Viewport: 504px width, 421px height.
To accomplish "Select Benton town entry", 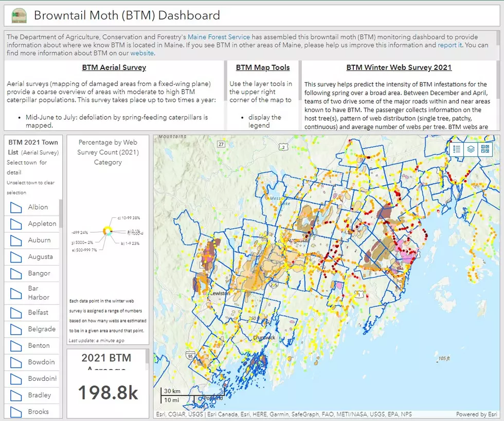I will 32,346.
